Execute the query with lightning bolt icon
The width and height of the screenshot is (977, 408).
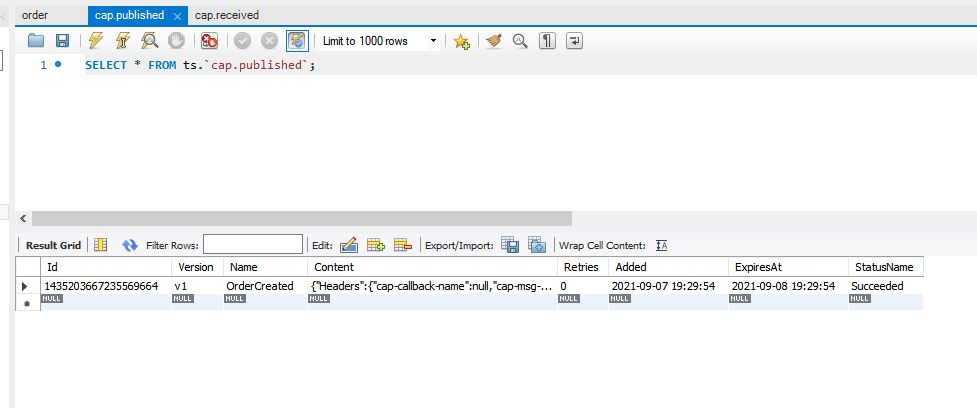tap(95, 41)
